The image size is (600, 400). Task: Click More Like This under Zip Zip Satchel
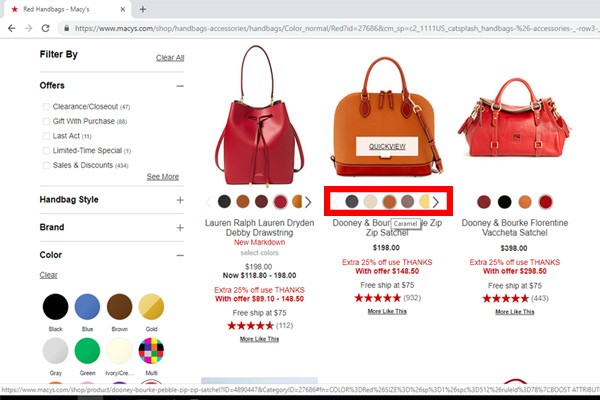click(387, 312)
